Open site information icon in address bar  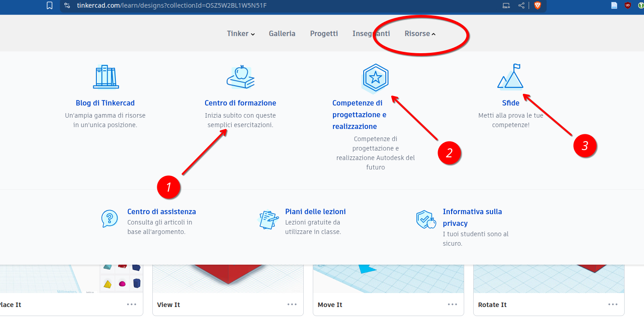67,5
